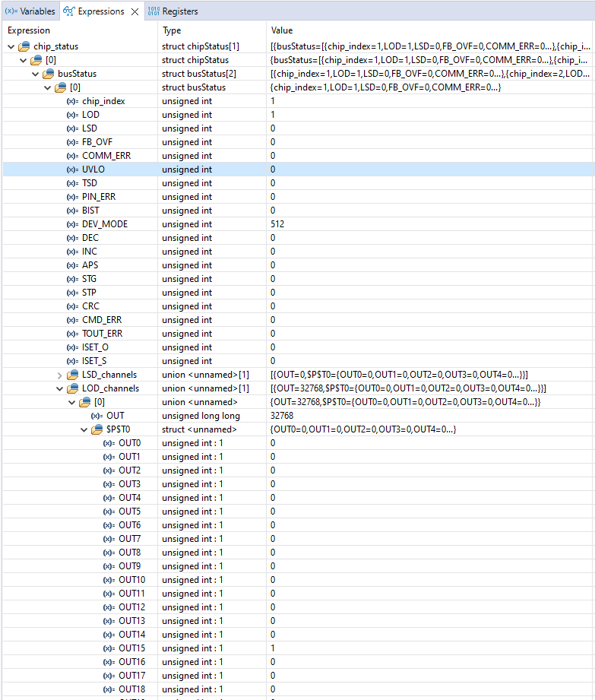Select the COMM_ERR row
Image resolution: width=595 pixels, height=700 pixels.
[x=106, y=156]
